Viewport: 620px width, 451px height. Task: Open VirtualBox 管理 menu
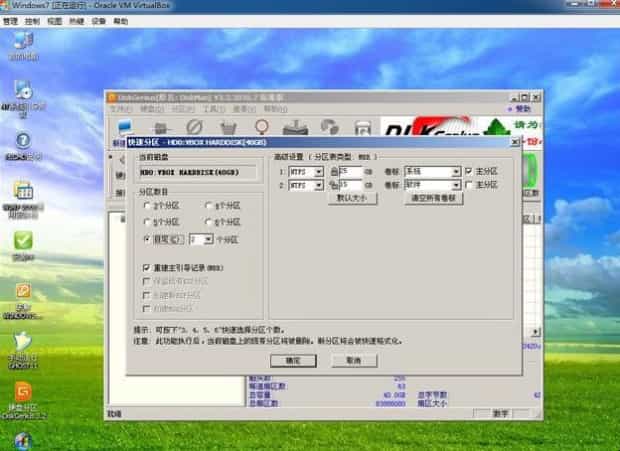tap(11, 21)
